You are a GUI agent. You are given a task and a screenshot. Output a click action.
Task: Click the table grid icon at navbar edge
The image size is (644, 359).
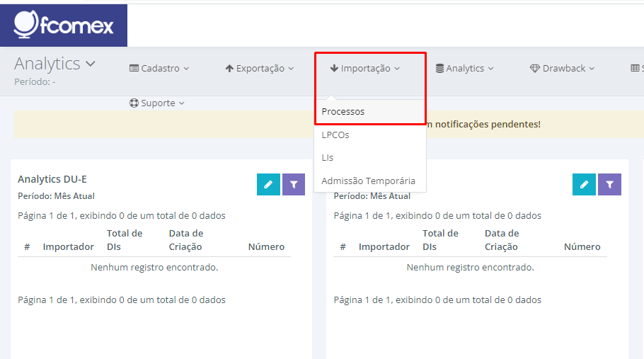tap(635, 68)
